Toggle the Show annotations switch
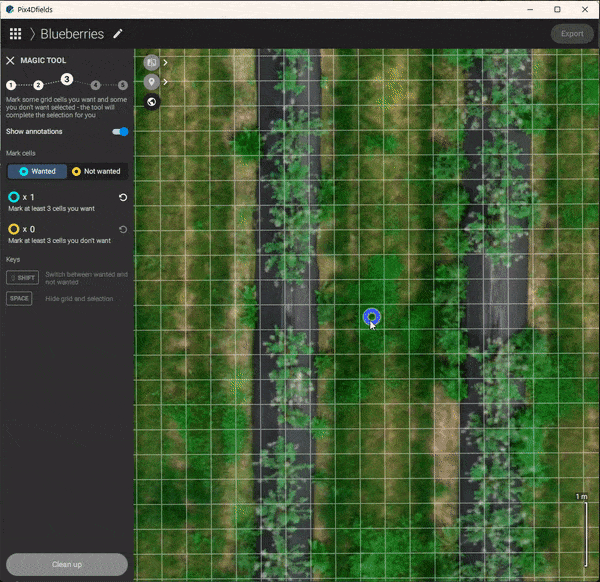The image size is (600, 582). (120, 132)
